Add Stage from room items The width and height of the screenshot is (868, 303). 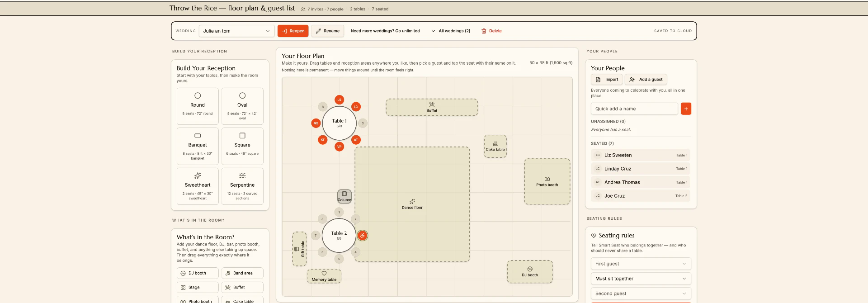pos(198,287)
